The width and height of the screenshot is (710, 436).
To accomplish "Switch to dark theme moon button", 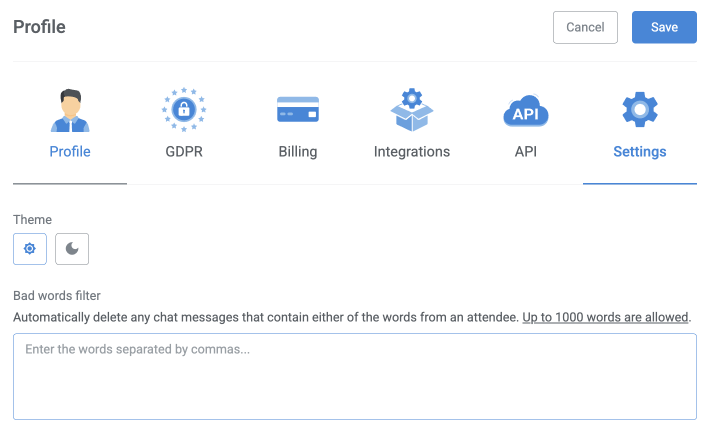I will 72,249.
